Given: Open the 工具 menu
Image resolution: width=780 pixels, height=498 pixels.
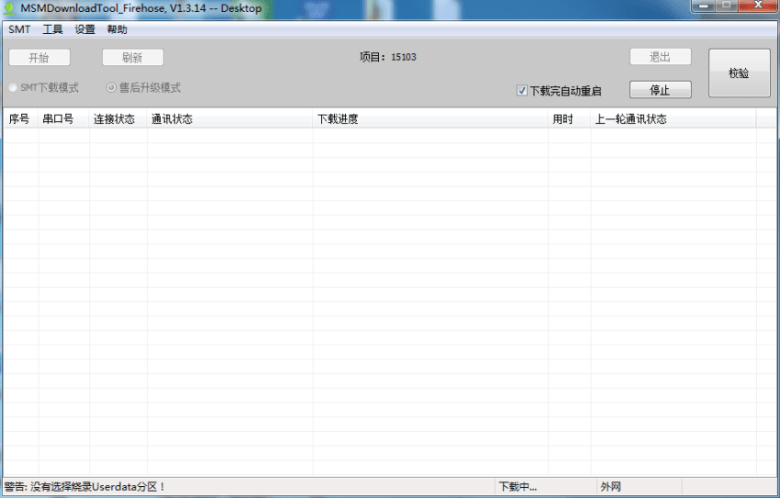Looking at the screenshot, I should click(52, 30).
